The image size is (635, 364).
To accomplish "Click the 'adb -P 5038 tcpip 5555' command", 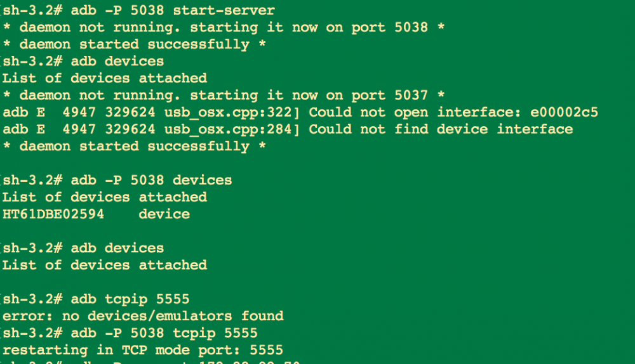I will pos(164,333).
